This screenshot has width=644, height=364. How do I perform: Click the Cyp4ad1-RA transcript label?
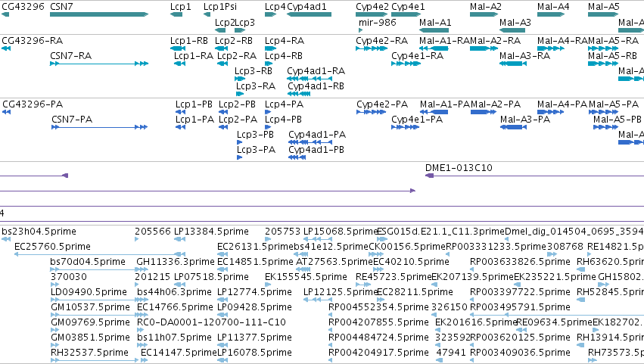pos(316,71)
